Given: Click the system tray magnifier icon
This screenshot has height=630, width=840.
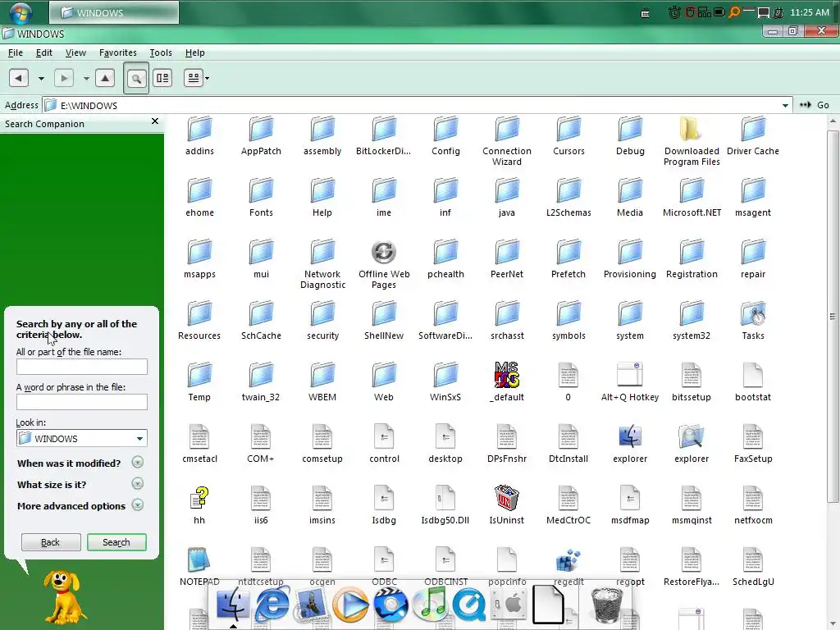Looking at the screenshot, I should (734, 11).
